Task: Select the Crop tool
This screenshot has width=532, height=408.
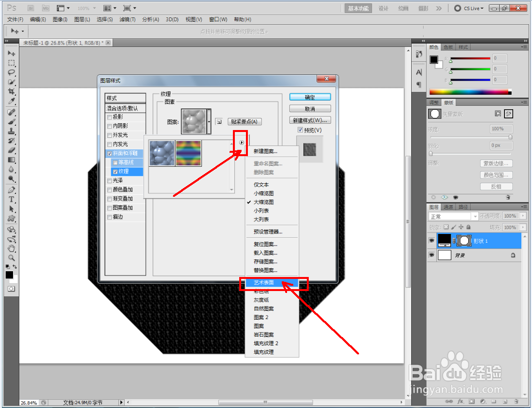Action: click(x=11, y=91)
